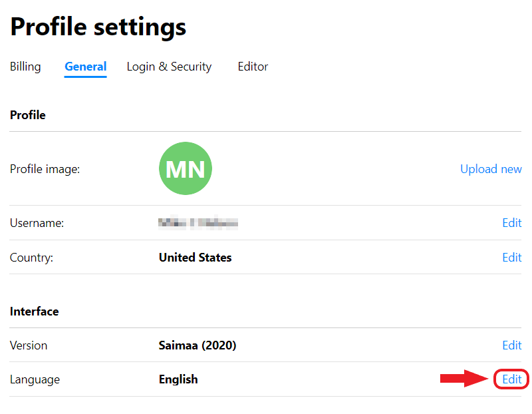The image size is (532, 414).
Task: Select the Profile section header
Action: pos(27,114)
